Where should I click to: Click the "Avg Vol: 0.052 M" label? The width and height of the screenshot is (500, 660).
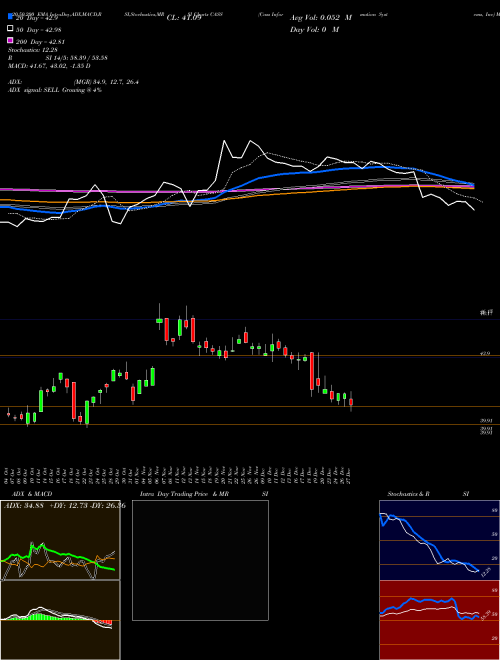pyautogui.click(x=321, y=18)
